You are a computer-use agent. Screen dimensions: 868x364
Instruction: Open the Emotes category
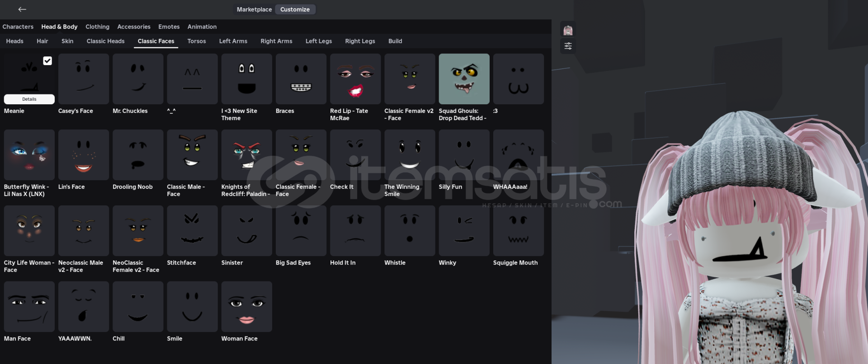[x=169, y=27]
